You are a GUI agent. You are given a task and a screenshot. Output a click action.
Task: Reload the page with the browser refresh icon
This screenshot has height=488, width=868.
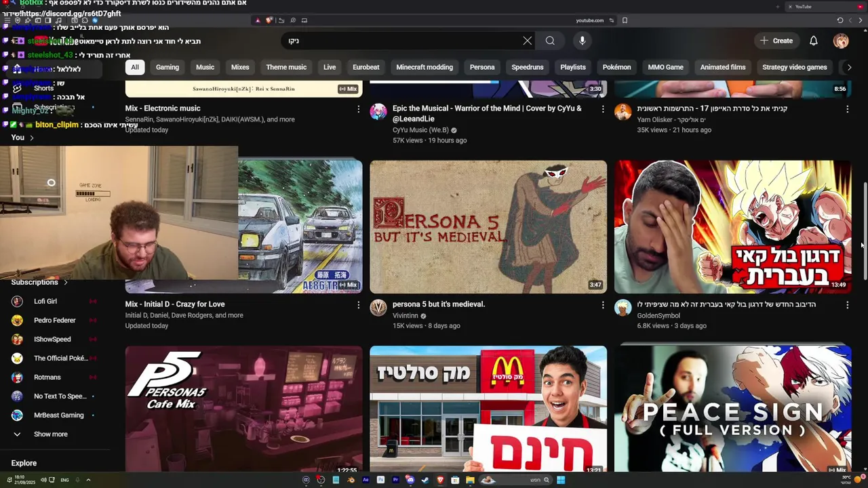(840, 20)
